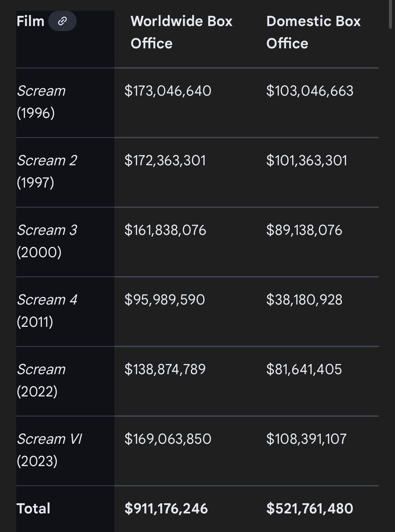Select the Scream (1996) film cell
This screenshot has width=395, height=532.
(x=41, y=102)
